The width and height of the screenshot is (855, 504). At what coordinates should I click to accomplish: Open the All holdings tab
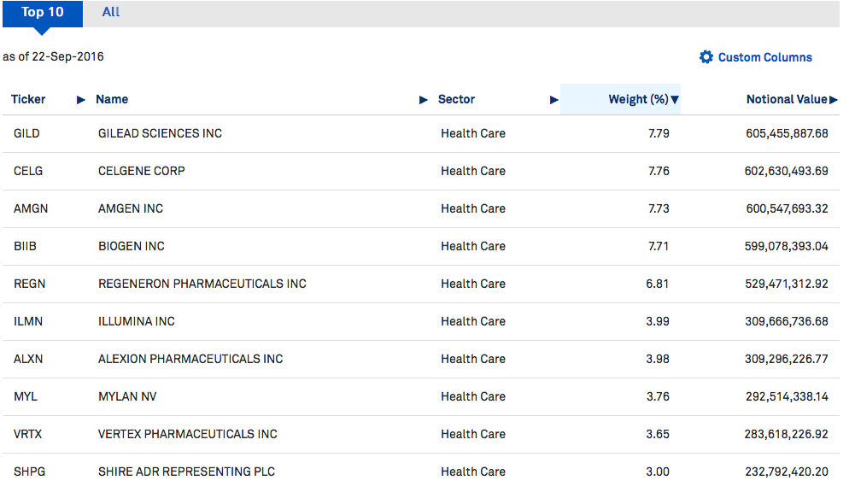(111, 13)
